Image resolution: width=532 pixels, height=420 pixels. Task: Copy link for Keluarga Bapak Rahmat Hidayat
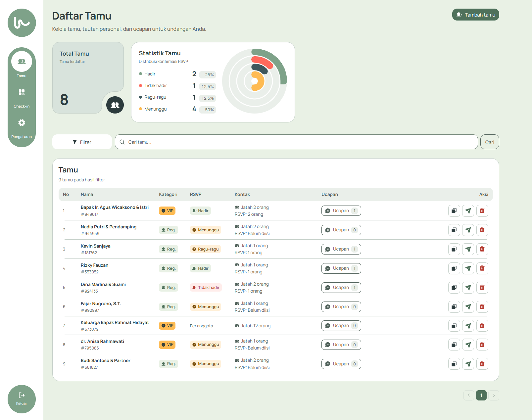[x=454, y=326]
